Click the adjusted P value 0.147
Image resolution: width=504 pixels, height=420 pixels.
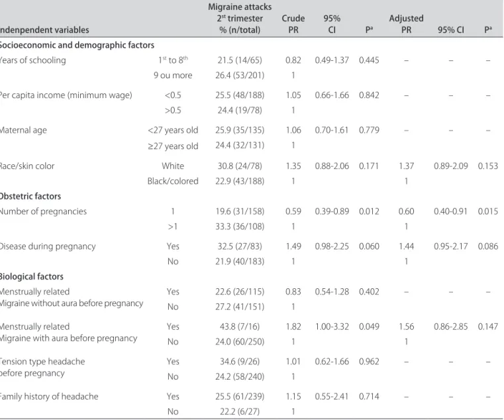pyautogui.click(x=488, y=327)
